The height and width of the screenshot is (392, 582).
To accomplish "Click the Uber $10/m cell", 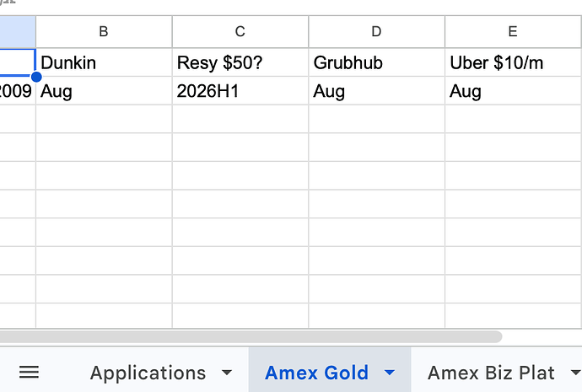I will (x=513, y=62).
